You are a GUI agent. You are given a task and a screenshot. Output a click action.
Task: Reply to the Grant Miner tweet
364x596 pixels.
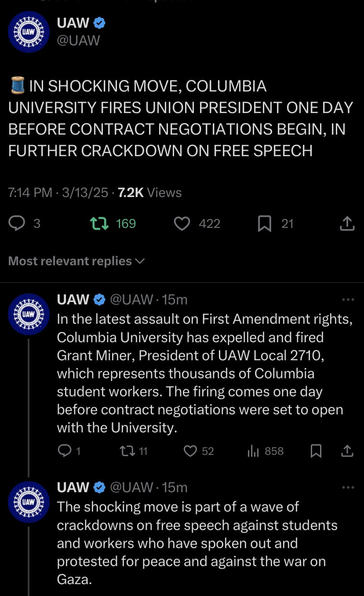coord(64,451)
